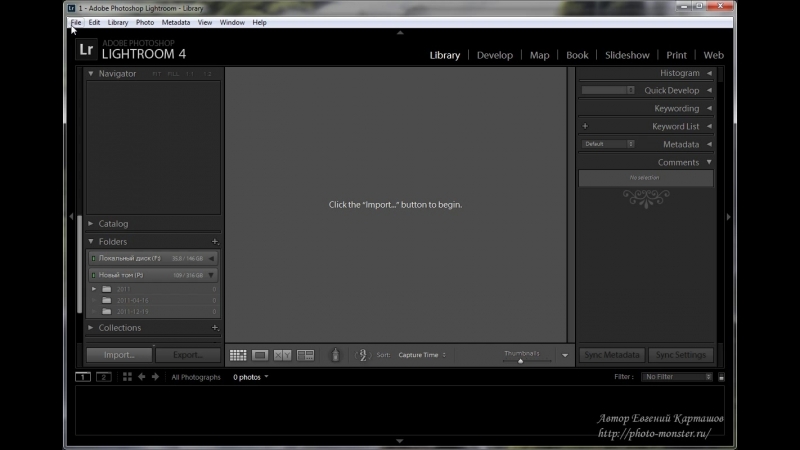
Task: Click left panel vertical scrollbar
Action: tap(80, 264)
